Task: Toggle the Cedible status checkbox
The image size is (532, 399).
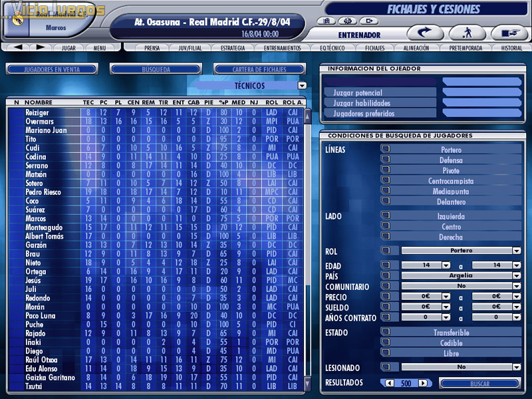Action: click(386, 342)
